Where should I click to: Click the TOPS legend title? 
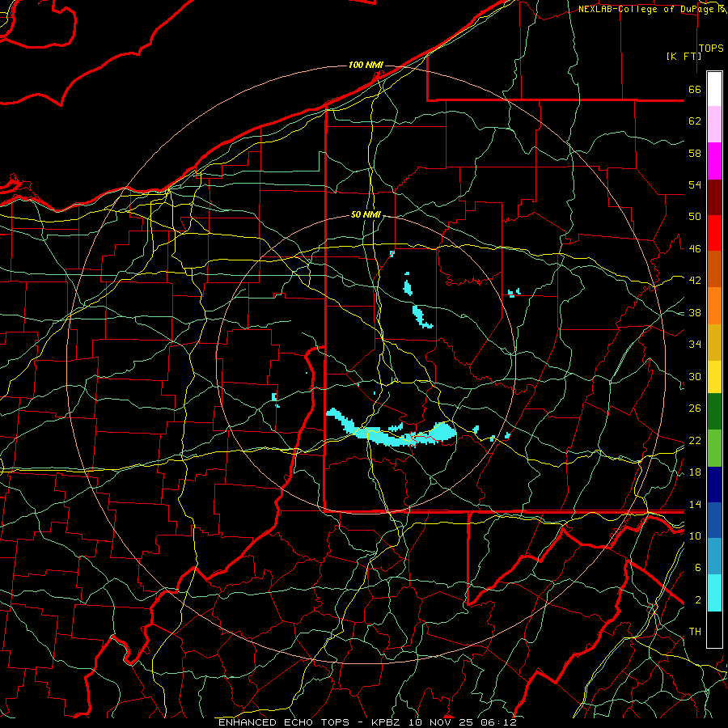point(711,49)
